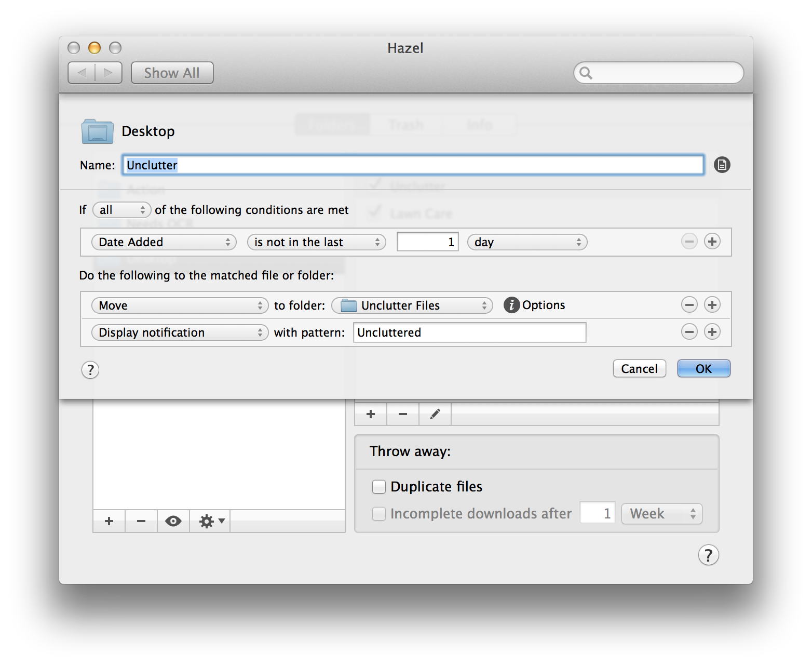Image resolution: width=812 pixels, height=666 pixels.
Task: Click the back arrow in the toolbar
Action: click(x=82, y=73)
